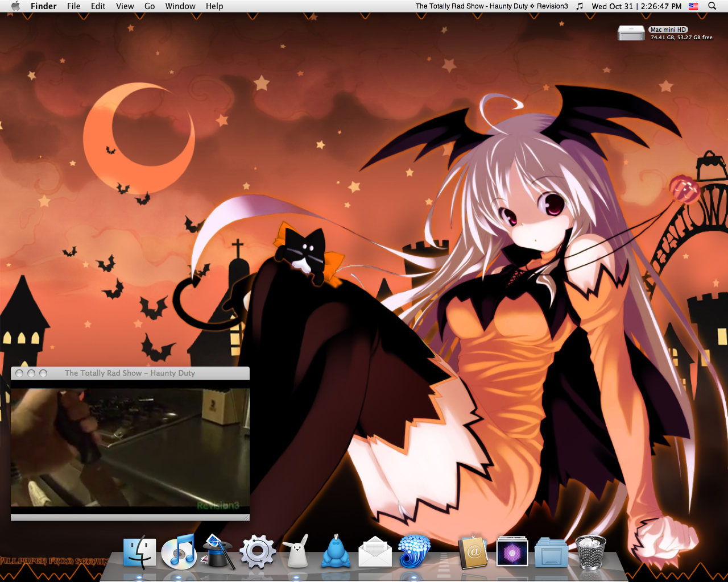728x582 pixels.
Task: Click the Mac mini HD label
Action: point(668,30)
